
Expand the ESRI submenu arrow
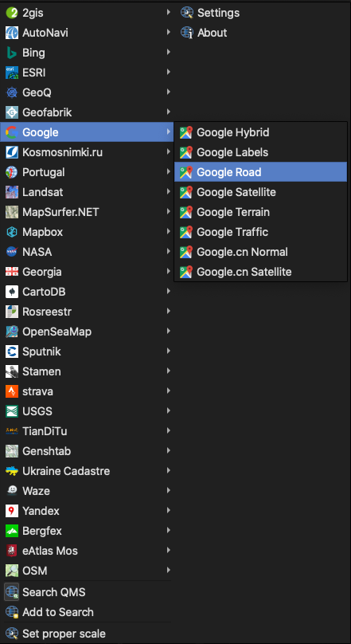pos(168,73)
